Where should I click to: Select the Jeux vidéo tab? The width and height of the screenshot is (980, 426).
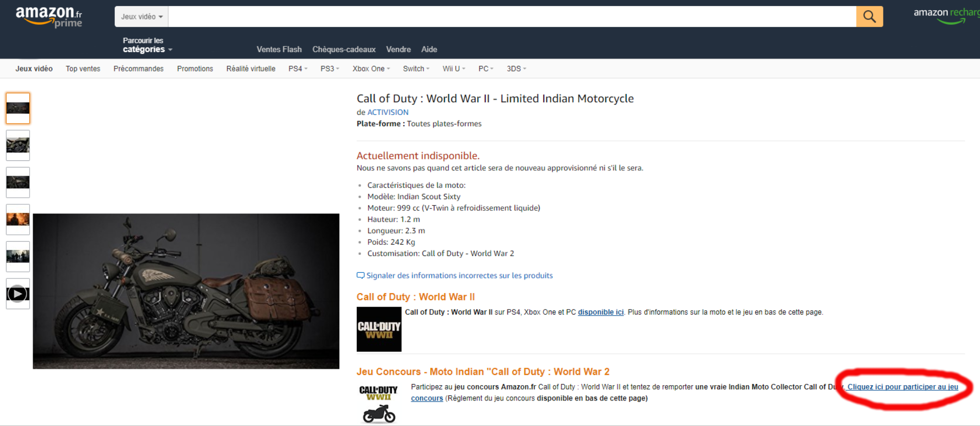[x=34, y=68]
